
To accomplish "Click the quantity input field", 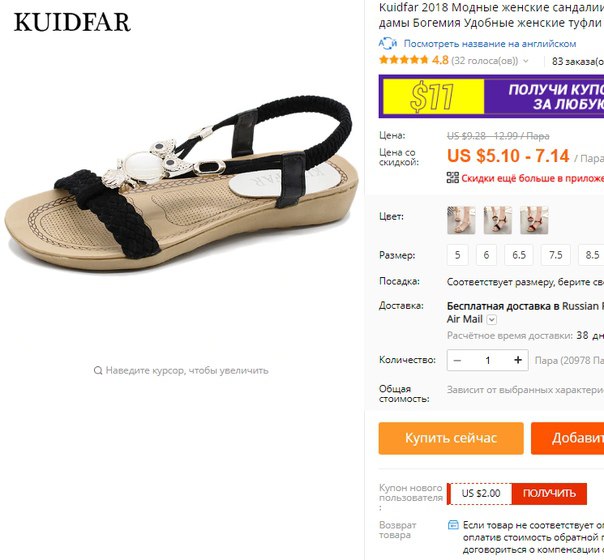I will [x=488, y=360].
